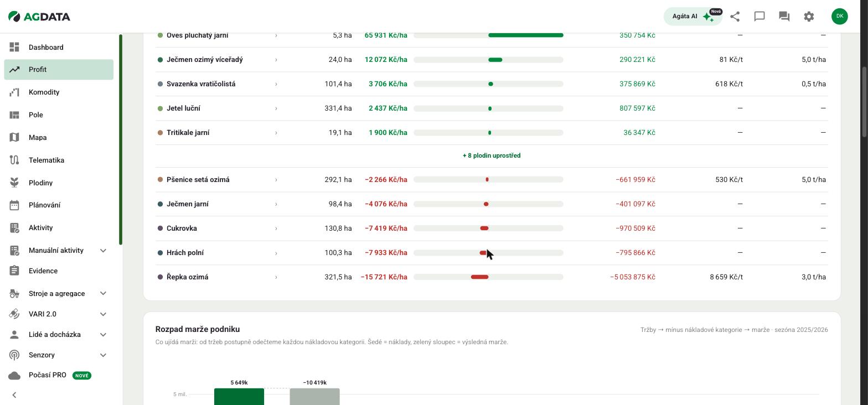
Task: Expand Cukrovka row chevron
Action: point(276,229)
